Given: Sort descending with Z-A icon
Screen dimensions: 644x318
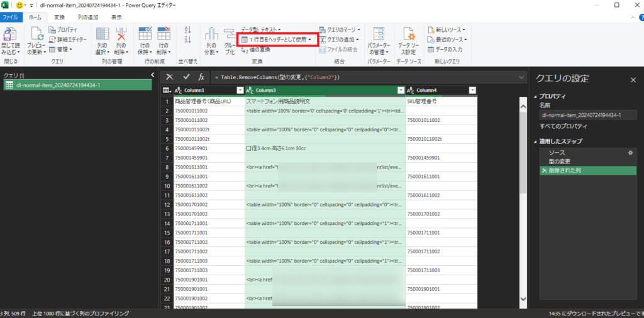Looking at the screenshot, I should (x=188, y=40).
